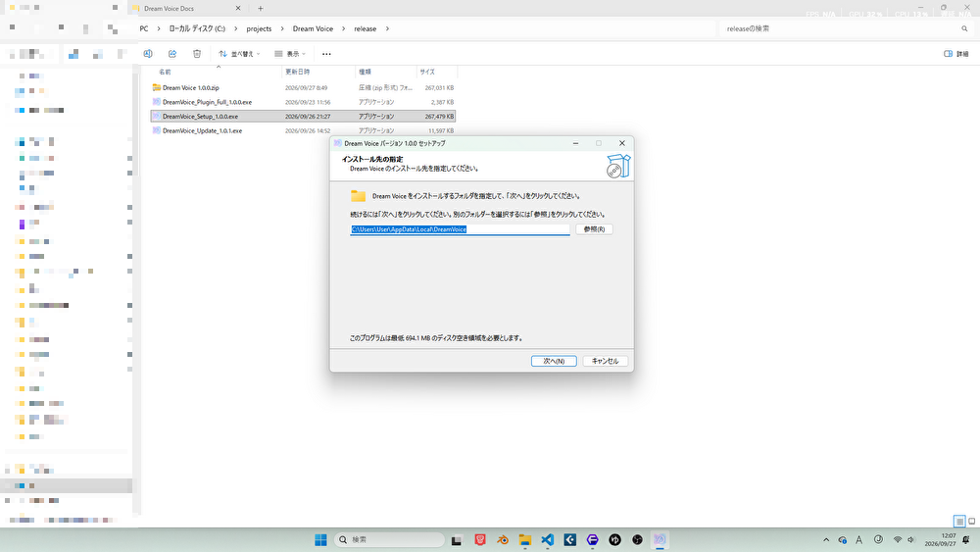Click the release breadcrumb segment

pos(365,28)
